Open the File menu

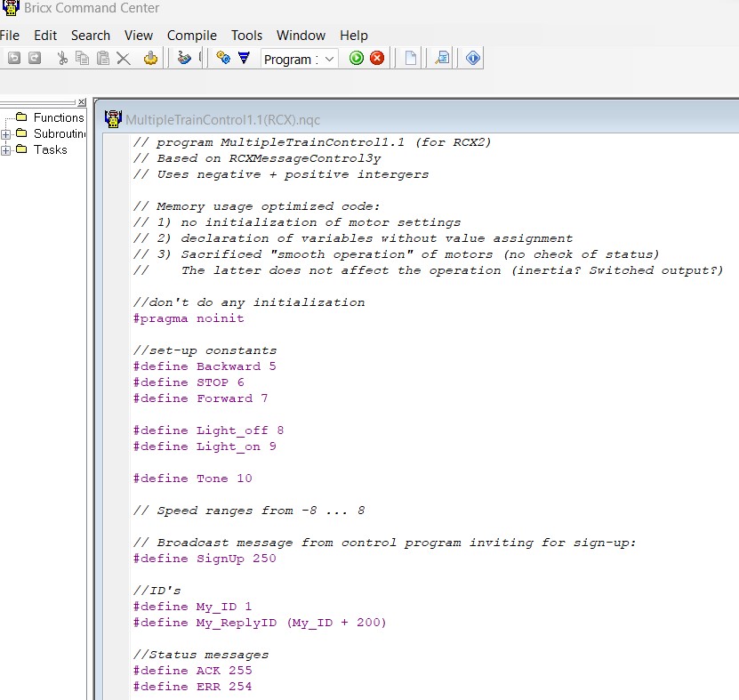[9, 36]
